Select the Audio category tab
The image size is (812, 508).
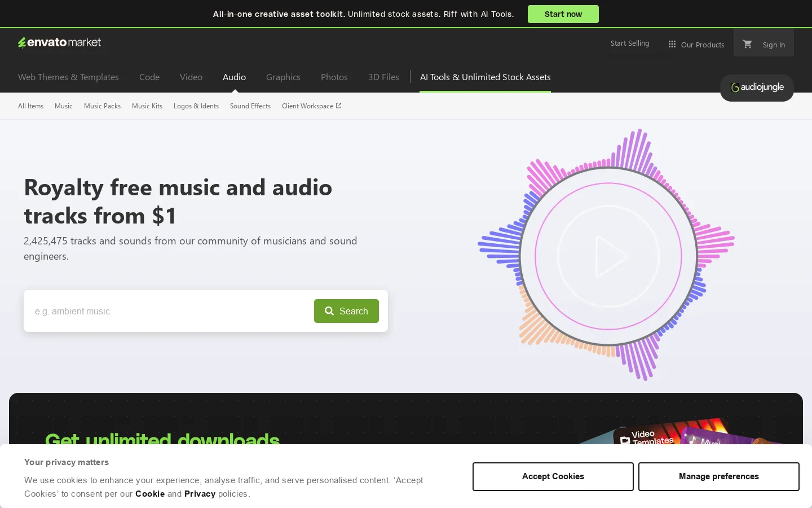click(x=234, y=77)
